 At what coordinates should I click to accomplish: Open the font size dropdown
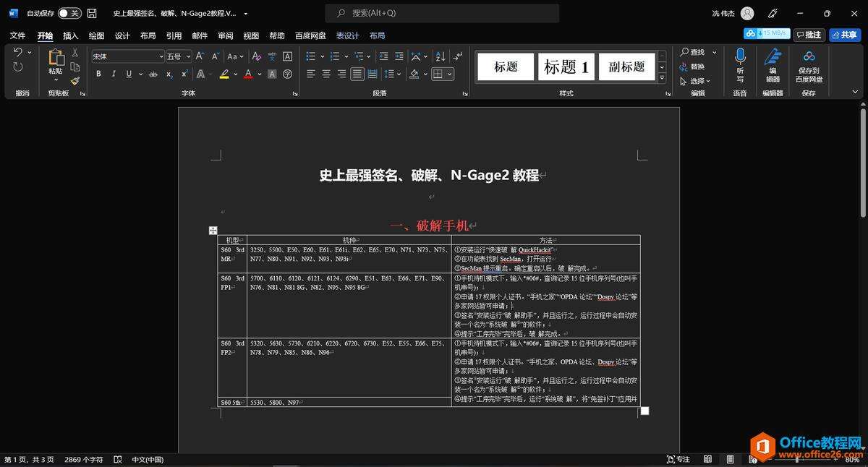187,56
